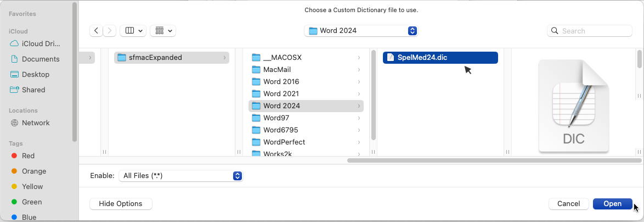Click the horizontal scrollbar of the browser

494,160
